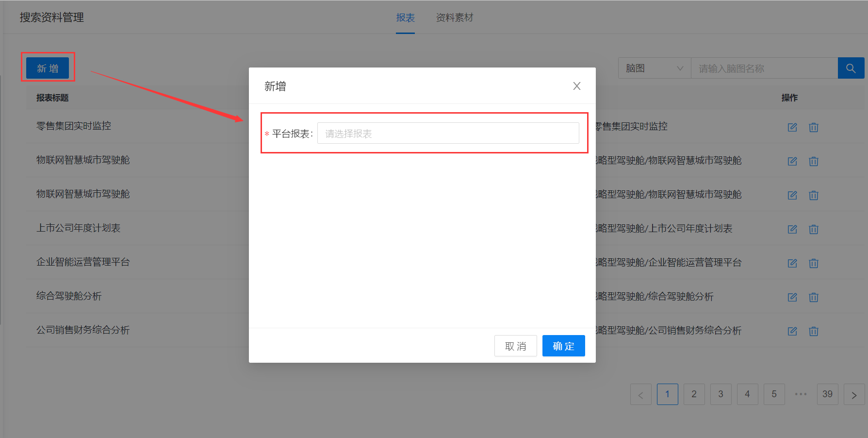
Task: Click the 新增 add button
Action: 48,68
